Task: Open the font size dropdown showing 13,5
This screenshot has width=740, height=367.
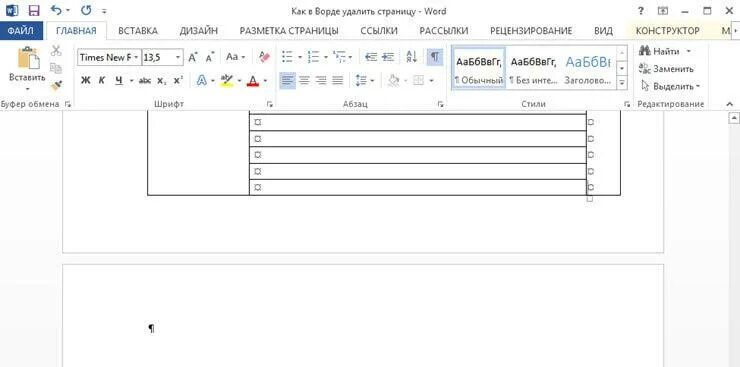Action: point(178,58)
